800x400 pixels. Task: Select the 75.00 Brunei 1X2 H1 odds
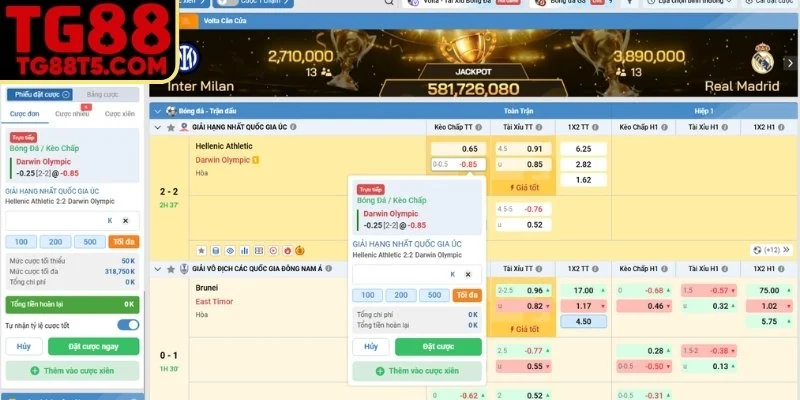769,290
